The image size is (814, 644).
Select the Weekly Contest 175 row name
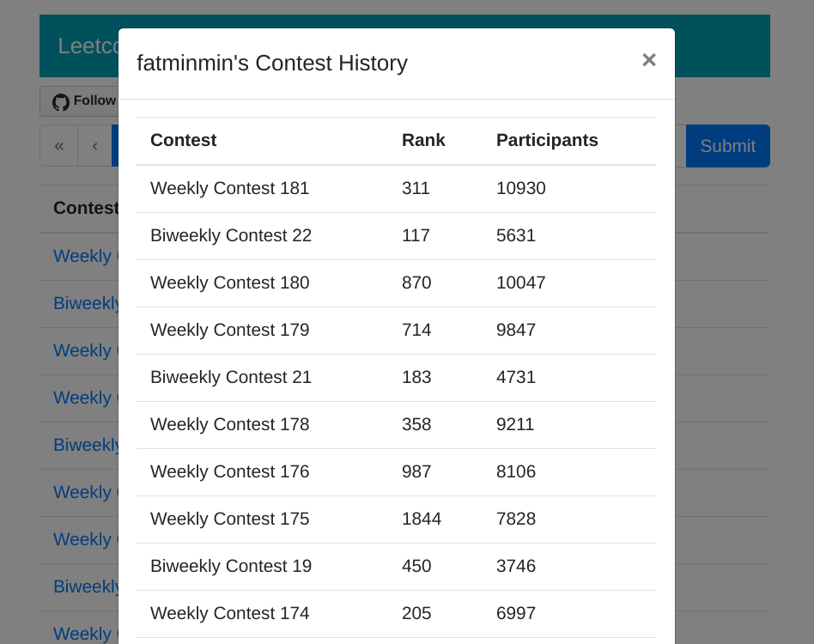[229, 519]
